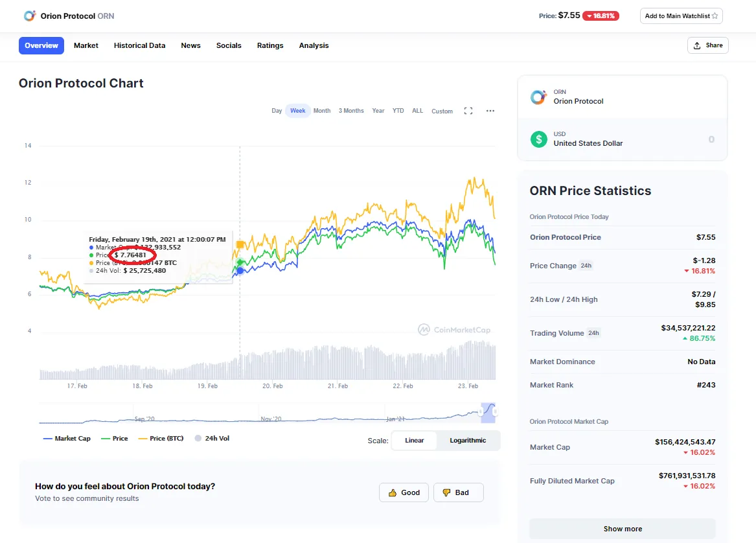756x543 pixels.
Task: Click the Share button
Action: (x=708, y=45)
